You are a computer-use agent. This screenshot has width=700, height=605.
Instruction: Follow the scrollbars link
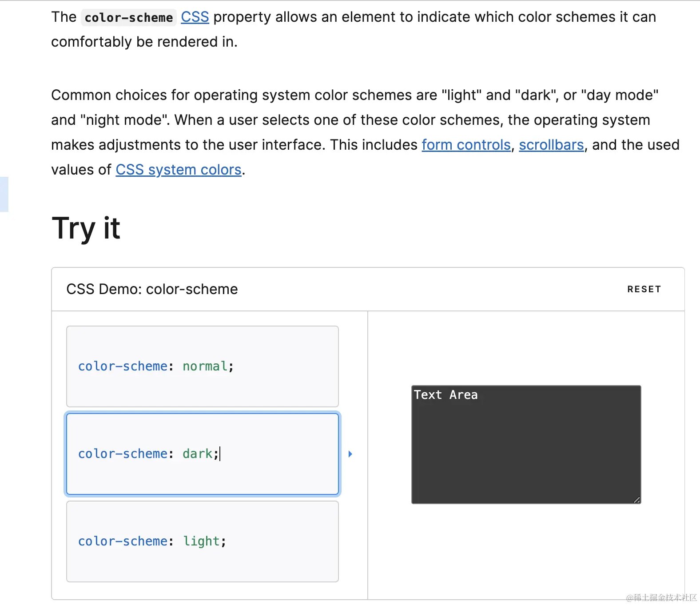[x=551, y=145]
